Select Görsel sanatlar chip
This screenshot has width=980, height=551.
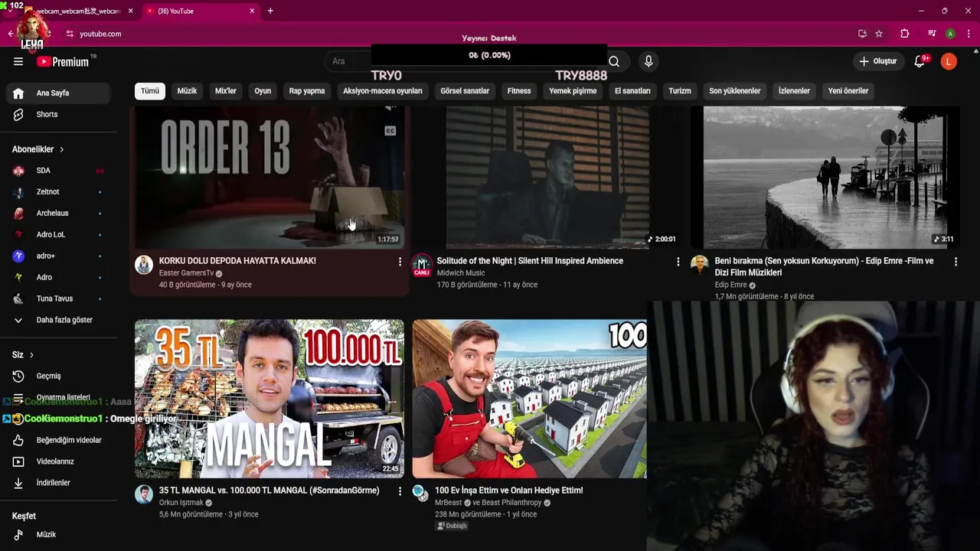point(465,91)
